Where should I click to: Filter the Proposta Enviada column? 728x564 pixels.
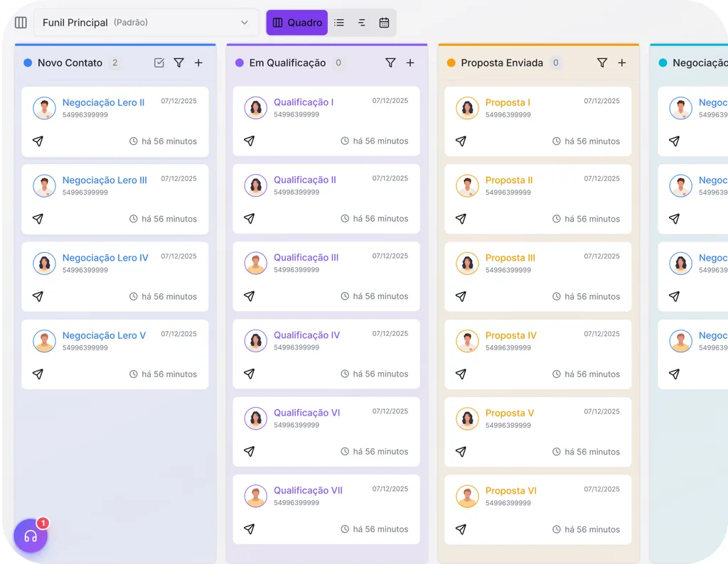click(x=602, y=63)
